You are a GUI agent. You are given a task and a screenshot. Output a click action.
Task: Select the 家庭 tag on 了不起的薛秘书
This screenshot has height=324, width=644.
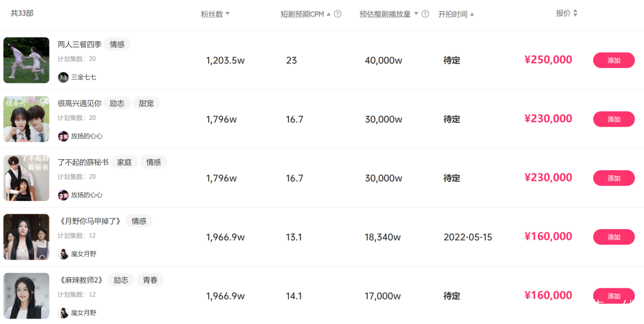[124, 162]
